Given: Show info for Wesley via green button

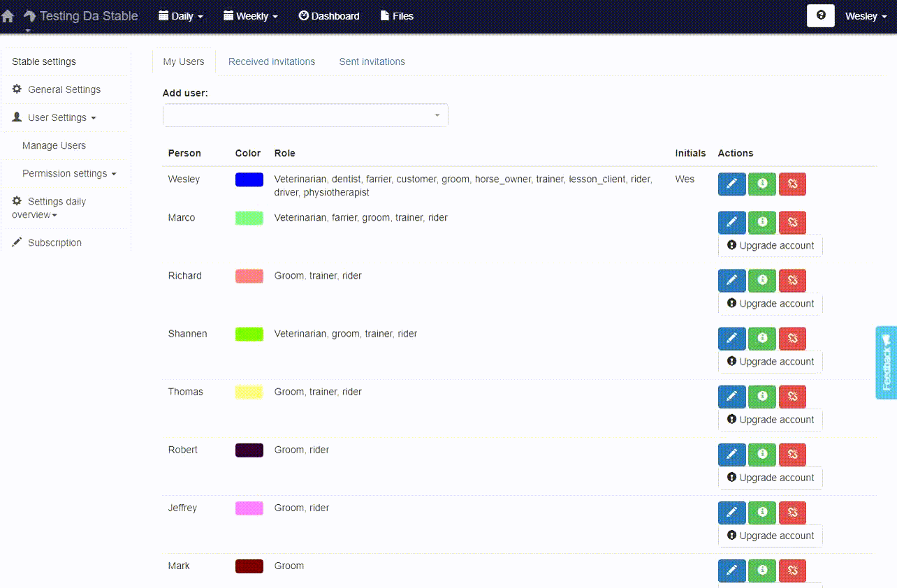Looking at the screenshot, I should [x=762, y=184].
